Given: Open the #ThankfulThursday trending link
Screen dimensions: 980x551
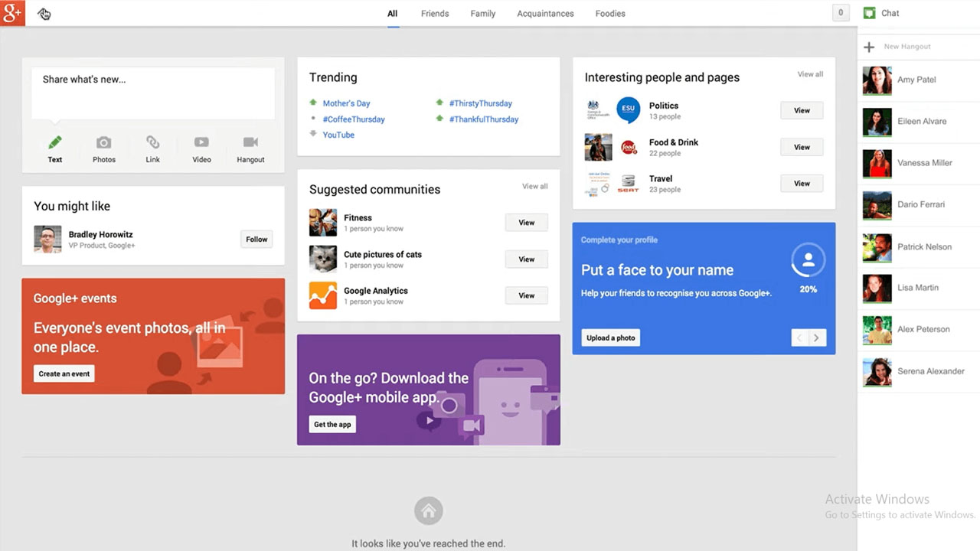Looking at the screenshot, I should coord(484,119).
